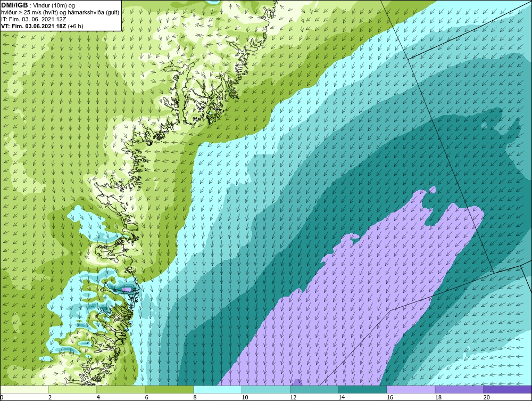The width and height of the screenshot is (532, 401).
Task: Click the 'hviður > 25 m/s' description line
Action: (x=60, y=13)
